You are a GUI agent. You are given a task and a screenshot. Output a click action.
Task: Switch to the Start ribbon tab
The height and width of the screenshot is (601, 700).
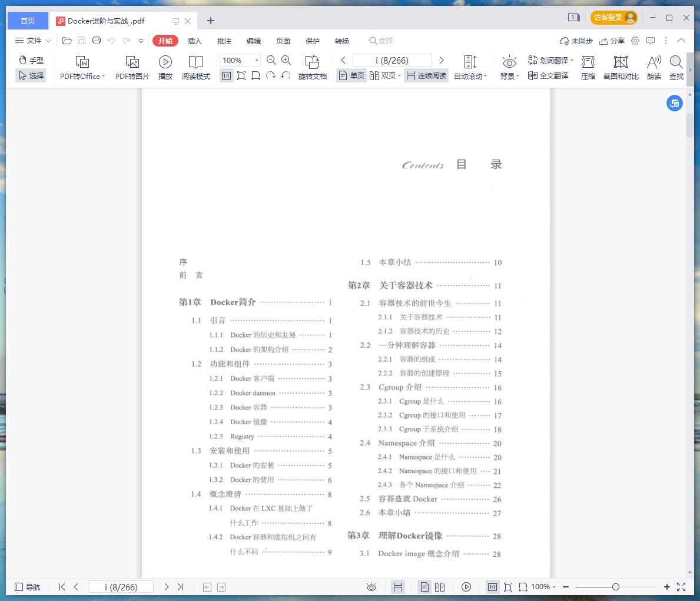pyautogui.click(x=165, y=41)
